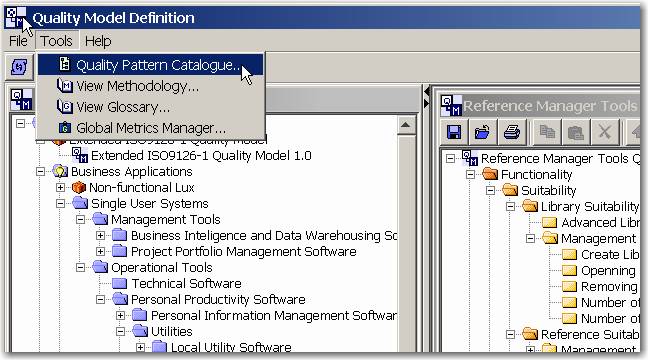Expand Project Portfolio Management Software node

pyautogui.click(x=100, y=251)
